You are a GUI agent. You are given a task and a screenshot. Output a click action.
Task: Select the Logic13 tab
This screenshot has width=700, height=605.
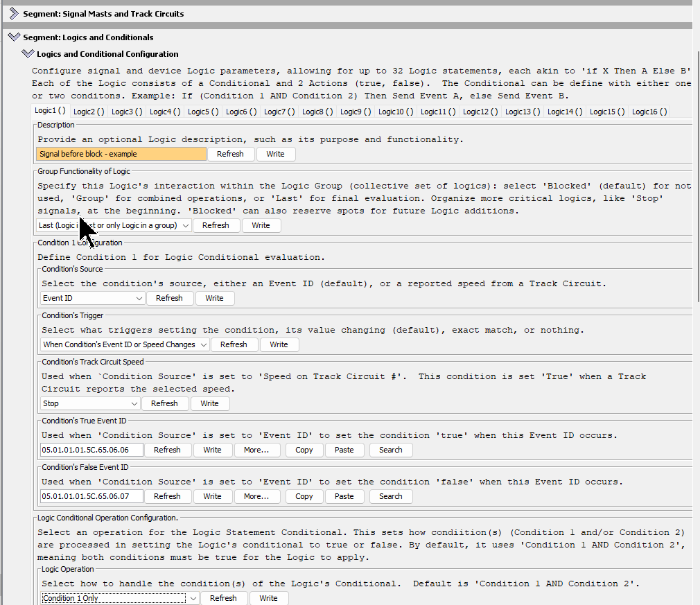point(523,112)
